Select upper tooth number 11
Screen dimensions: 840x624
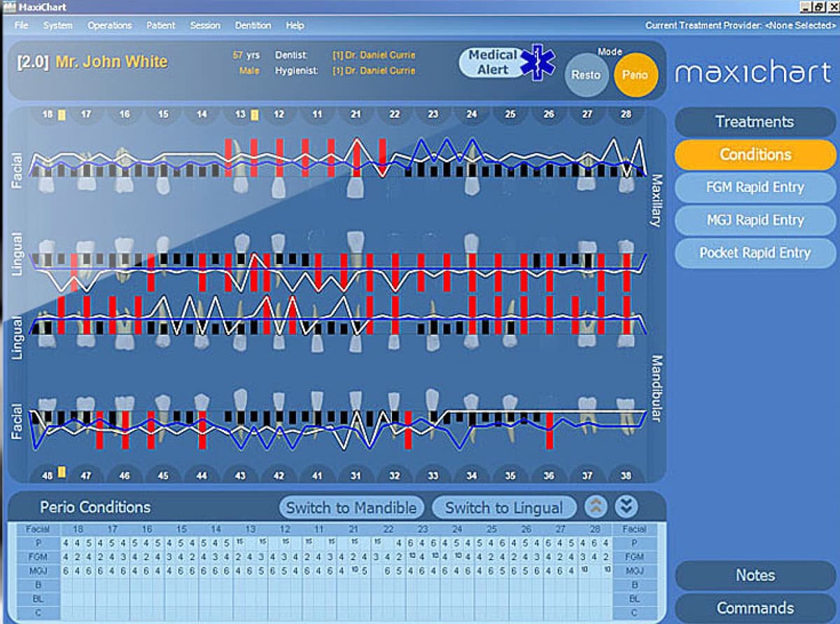(x=317, y=114)
